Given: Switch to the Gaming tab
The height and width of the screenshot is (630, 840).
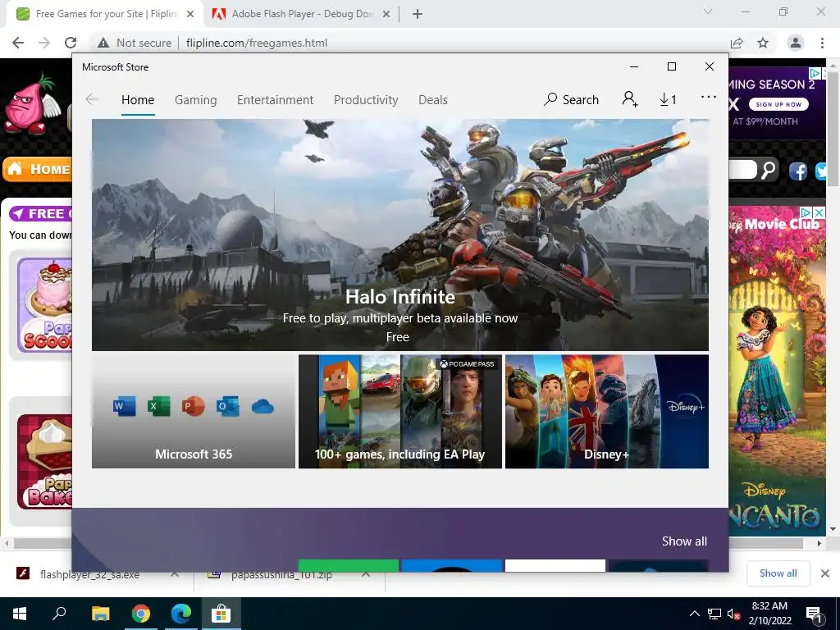Looking at the screenshot, I should [195, 100].
